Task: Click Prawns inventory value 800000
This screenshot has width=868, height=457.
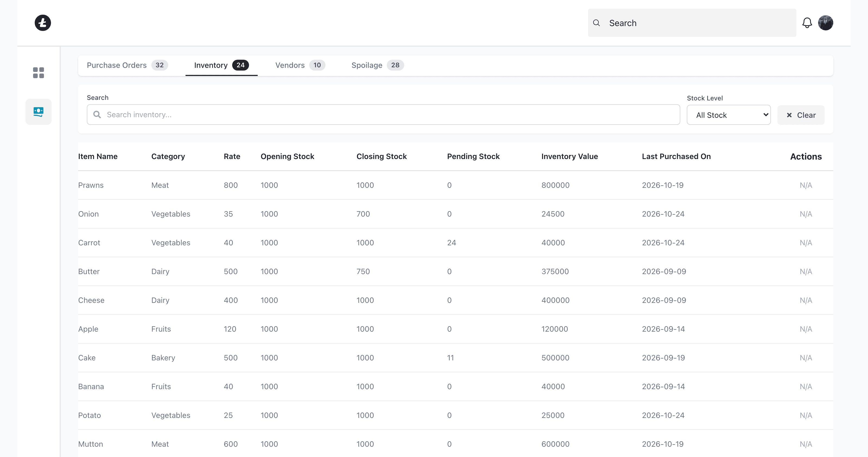Action: (x=555, y=185)
